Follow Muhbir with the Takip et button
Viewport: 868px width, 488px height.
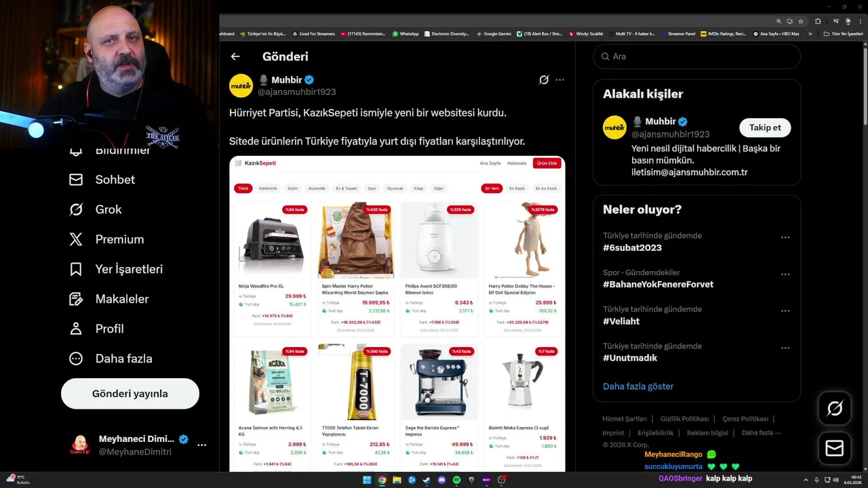pyautogui.click(x=765, y=127)
